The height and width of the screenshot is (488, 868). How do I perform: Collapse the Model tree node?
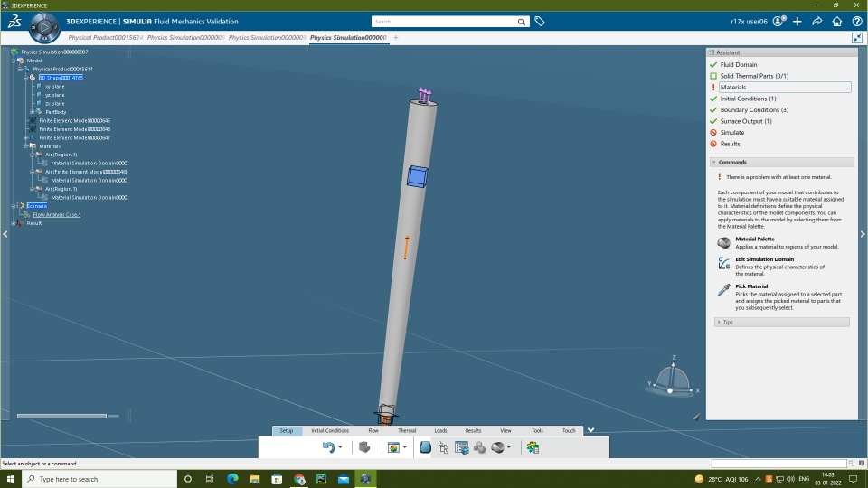[x=14, y=61]
